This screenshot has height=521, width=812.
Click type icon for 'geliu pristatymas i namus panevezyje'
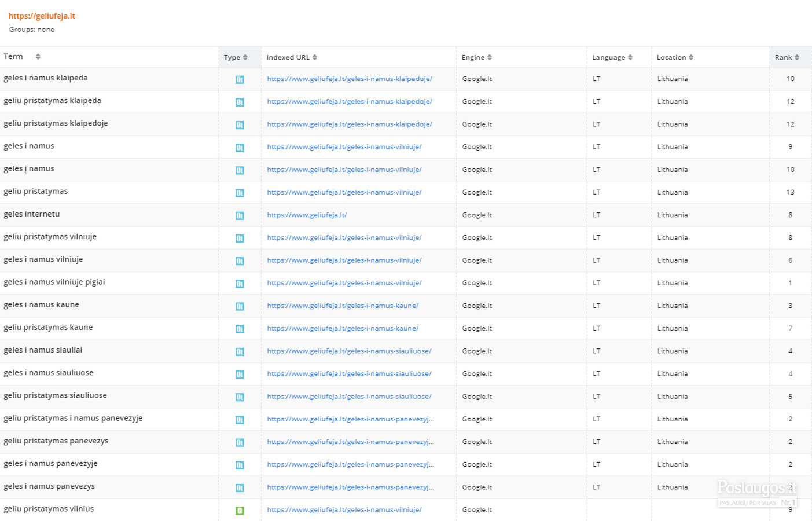pos(240,420)
